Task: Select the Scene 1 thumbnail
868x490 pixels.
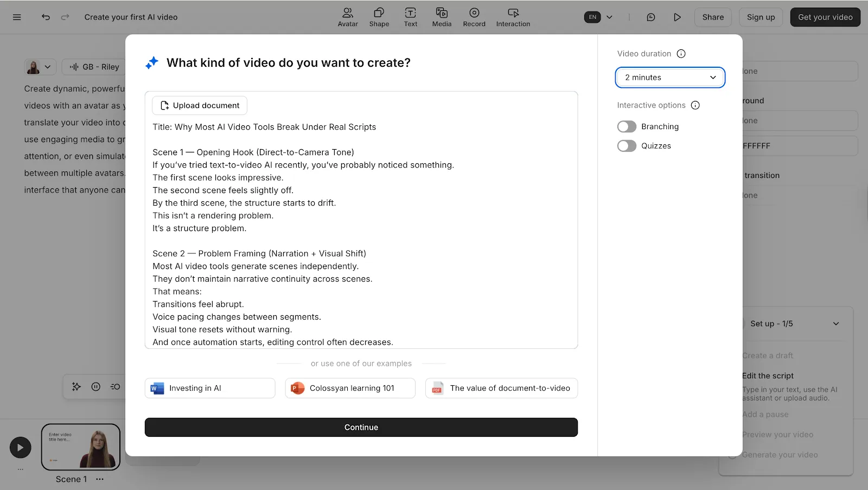Action: point(81,447)
